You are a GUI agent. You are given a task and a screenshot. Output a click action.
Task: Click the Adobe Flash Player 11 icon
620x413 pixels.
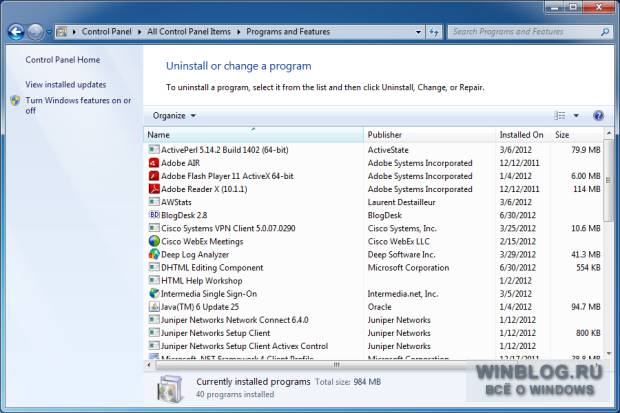point(154,176)
